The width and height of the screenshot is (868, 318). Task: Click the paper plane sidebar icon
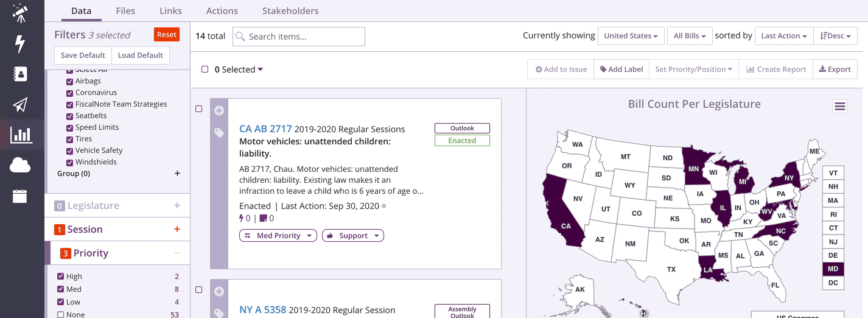point(20,105)
